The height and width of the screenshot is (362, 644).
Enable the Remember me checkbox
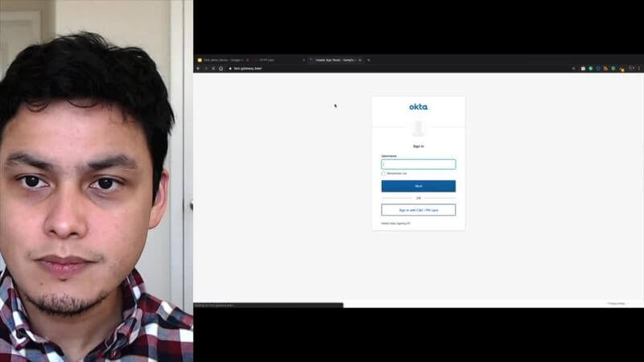click(x=384, y=173)
